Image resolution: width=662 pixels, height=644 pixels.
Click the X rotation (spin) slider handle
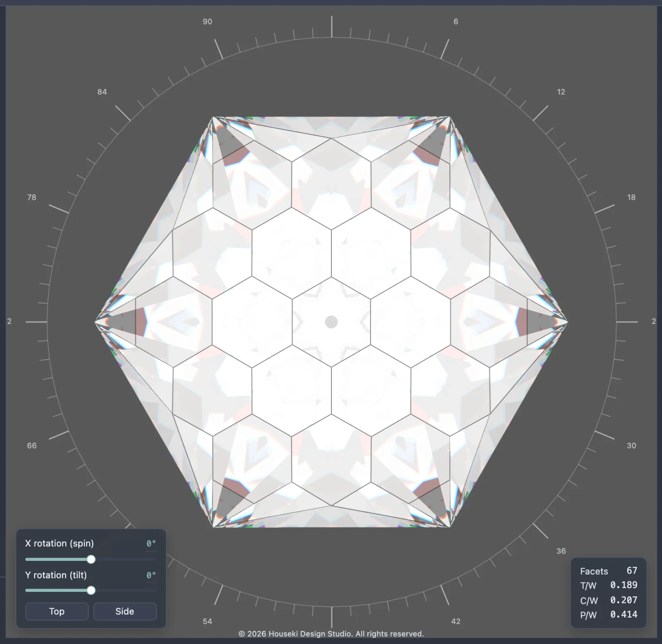pos(91,560)
